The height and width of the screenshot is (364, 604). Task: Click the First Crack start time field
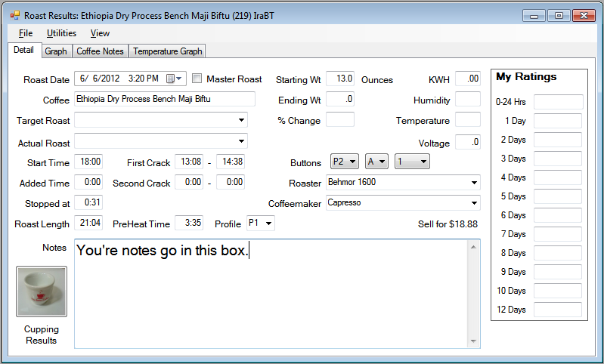click(x=189, y=162)
